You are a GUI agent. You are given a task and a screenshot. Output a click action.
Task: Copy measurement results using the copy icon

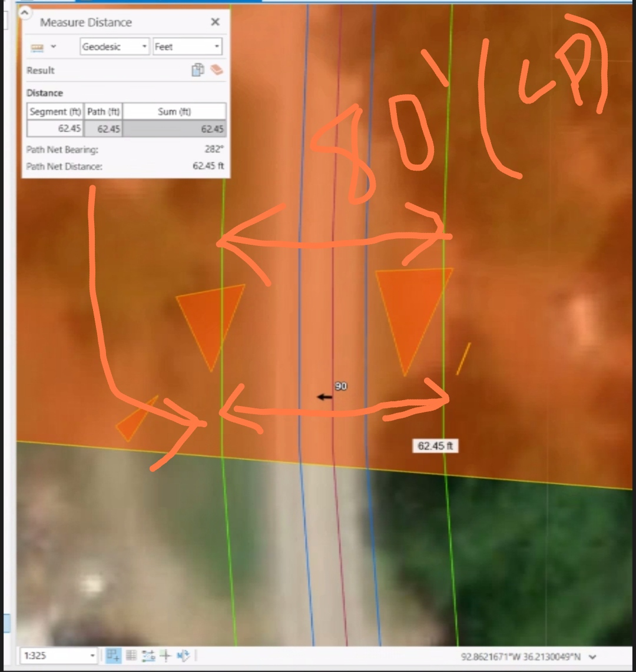(x=198, y=70)
